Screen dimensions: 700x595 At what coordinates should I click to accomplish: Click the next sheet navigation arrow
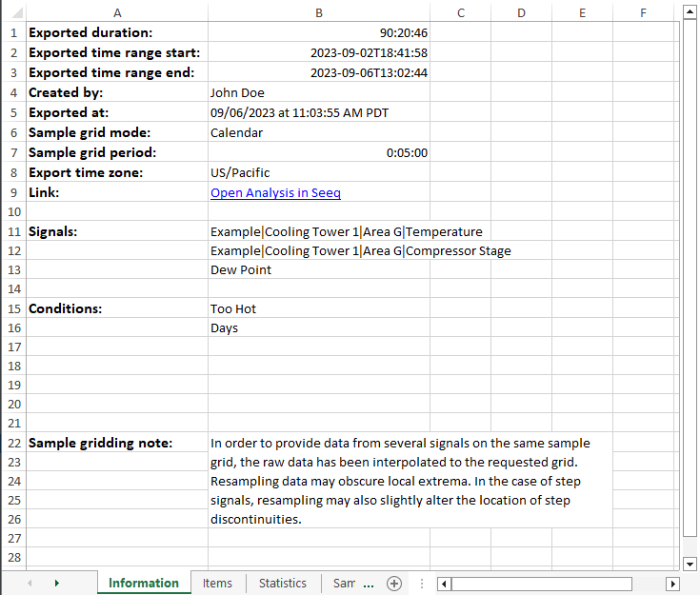point(56,584)
